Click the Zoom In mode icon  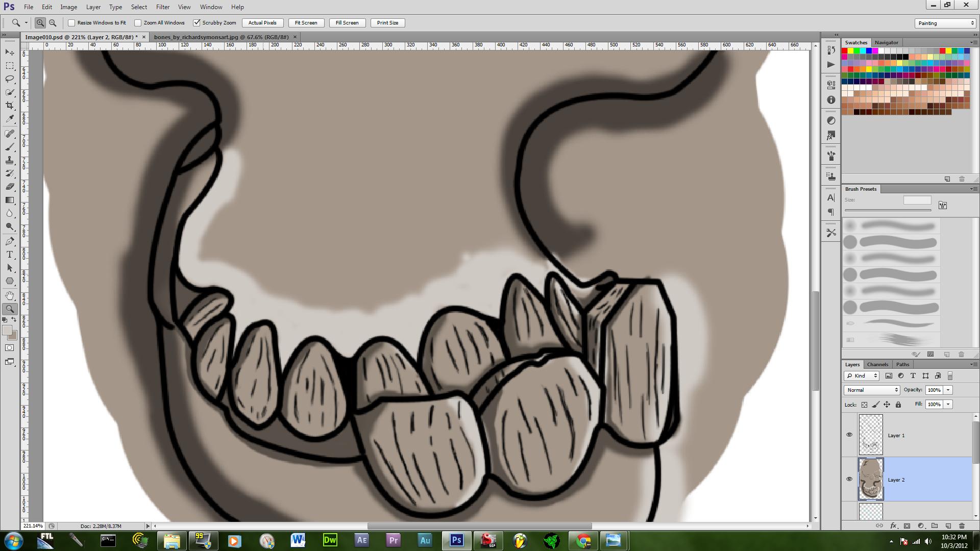click(40, 23)
